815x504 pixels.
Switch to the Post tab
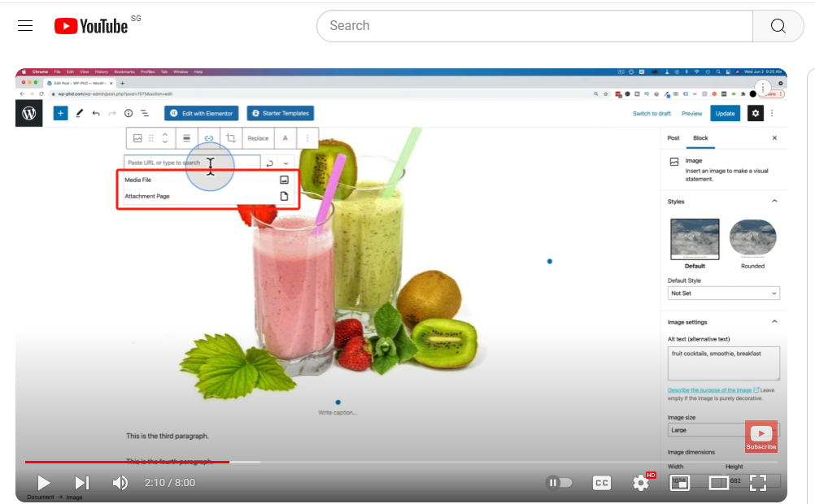point(673,138)
